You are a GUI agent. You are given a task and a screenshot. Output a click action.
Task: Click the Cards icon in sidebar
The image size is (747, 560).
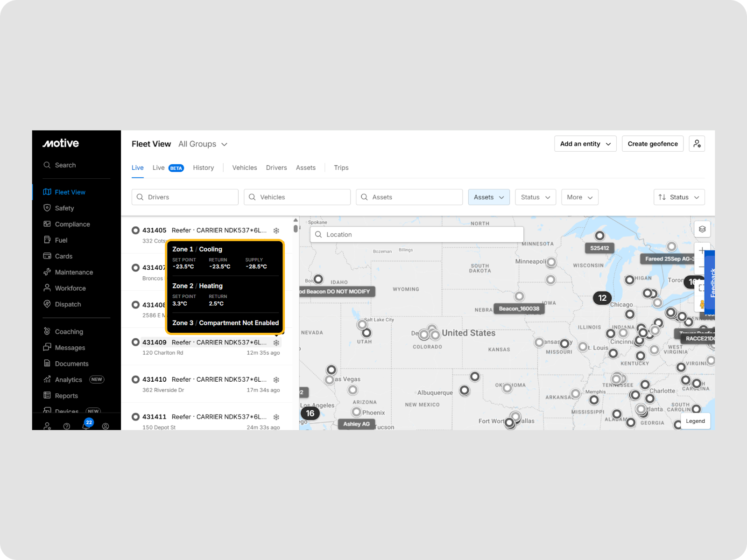pos(47,256)
